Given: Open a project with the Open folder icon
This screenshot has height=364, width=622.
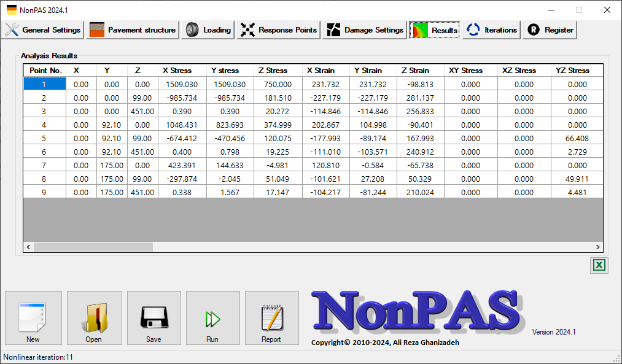Looking at the screenshot, I should [94, 318].
